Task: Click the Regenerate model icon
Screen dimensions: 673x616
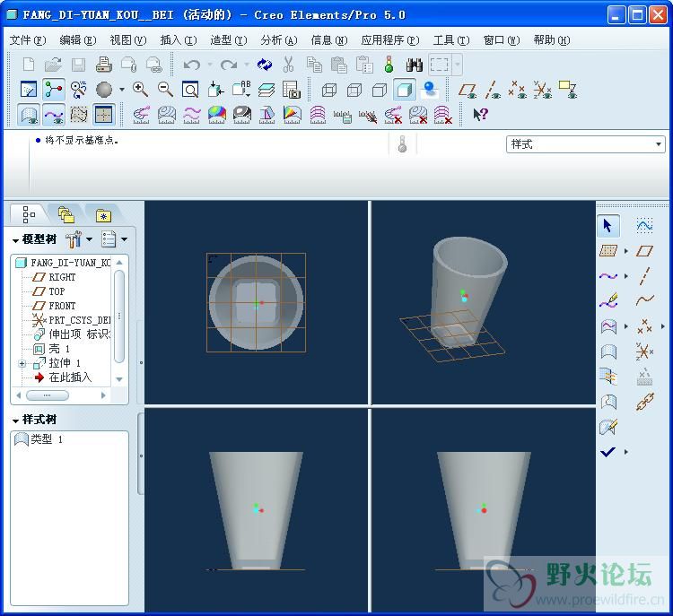Action: point(265,65)
